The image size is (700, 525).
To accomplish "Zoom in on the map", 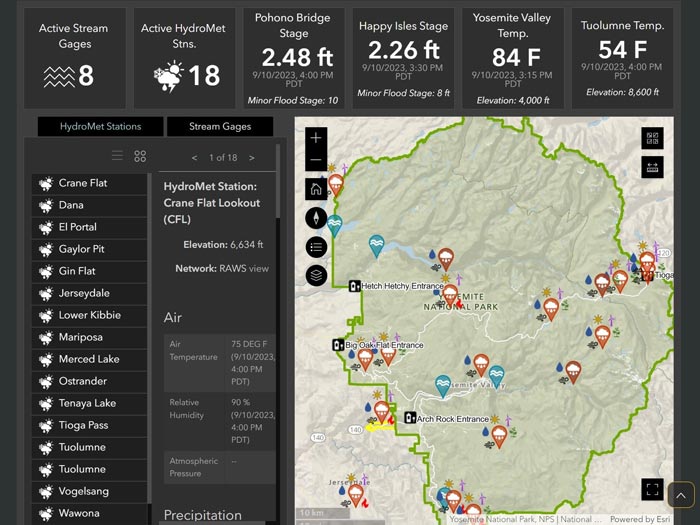I will pos(316,138).
